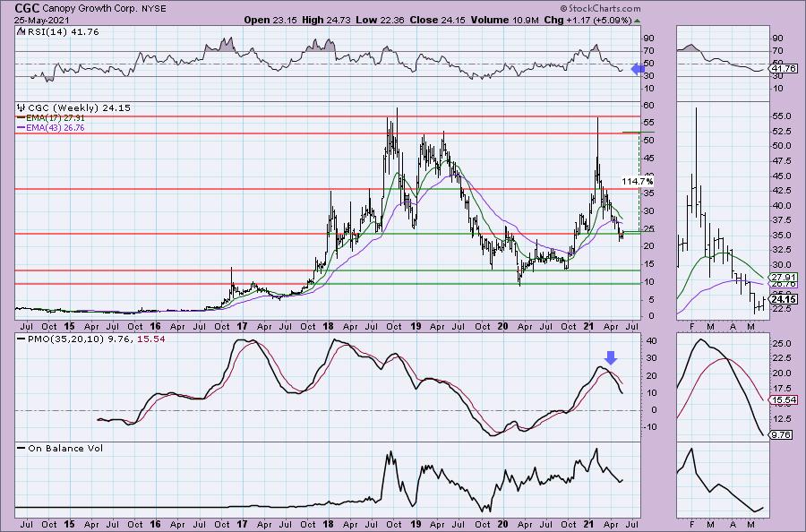Click the 41.76 RSI value tag
Image resolution: width=806 pixels, height=532 pixels.
tap(785, 68)
